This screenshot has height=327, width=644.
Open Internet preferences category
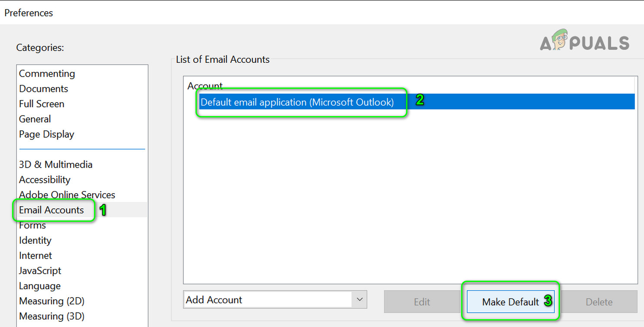pos(36,256)
